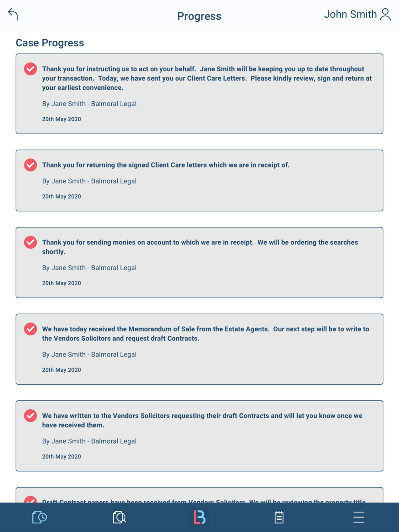
Task: Tap the John Smith username
Action: 350,14
